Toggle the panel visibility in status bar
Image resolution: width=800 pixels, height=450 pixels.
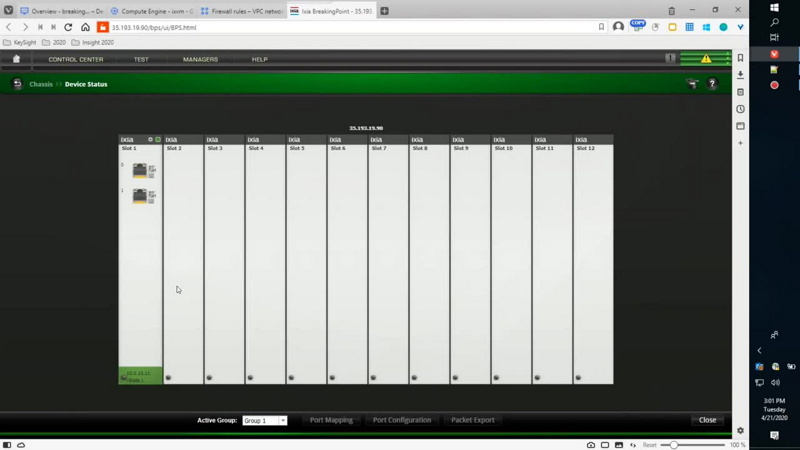coord(7,445)
